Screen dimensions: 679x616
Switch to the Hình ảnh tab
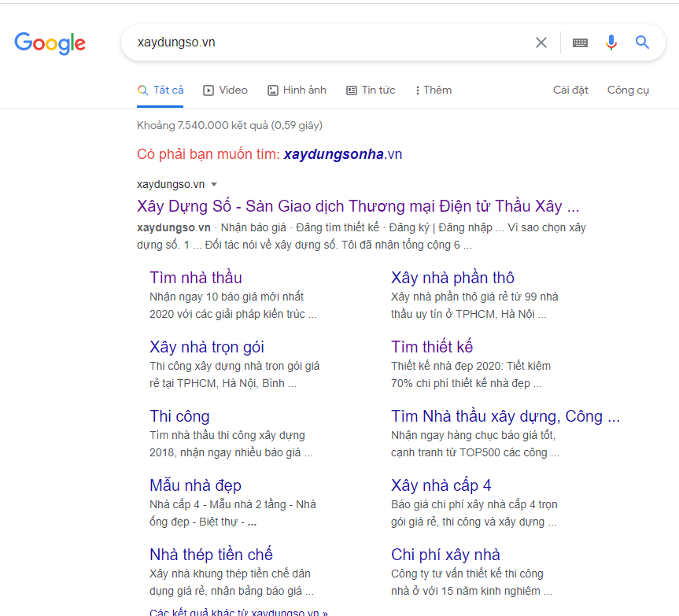click(297, 90)
